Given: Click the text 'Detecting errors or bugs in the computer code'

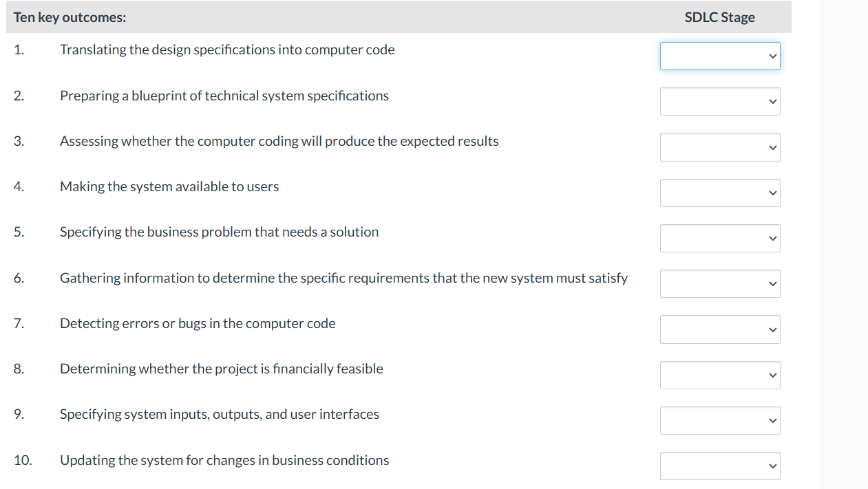Looking at the screenshot, I should 198,323.
